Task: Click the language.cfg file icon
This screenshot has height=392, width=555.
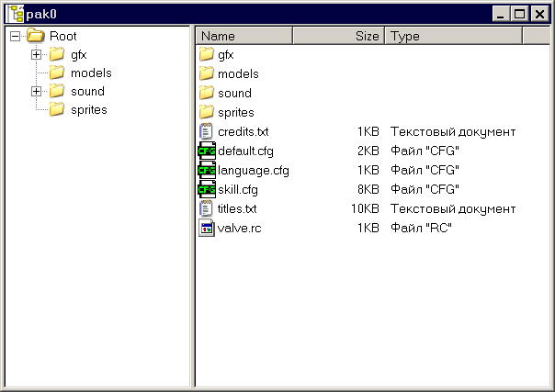Action: [207, 170]
